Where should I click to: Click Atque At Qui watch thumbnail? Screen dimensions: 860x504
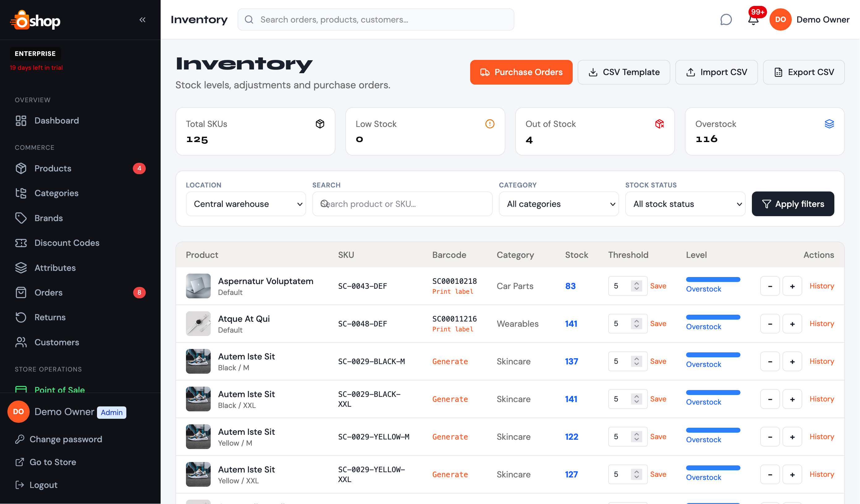pos(198,324)
